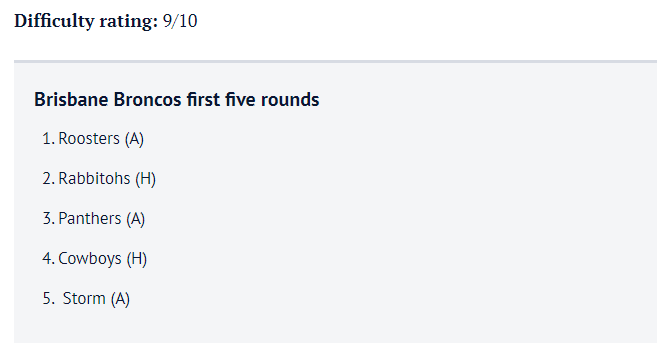657x364 pixels.
Task: Click the (H) marker after Rabbitohs
Action: click(145, 179)
